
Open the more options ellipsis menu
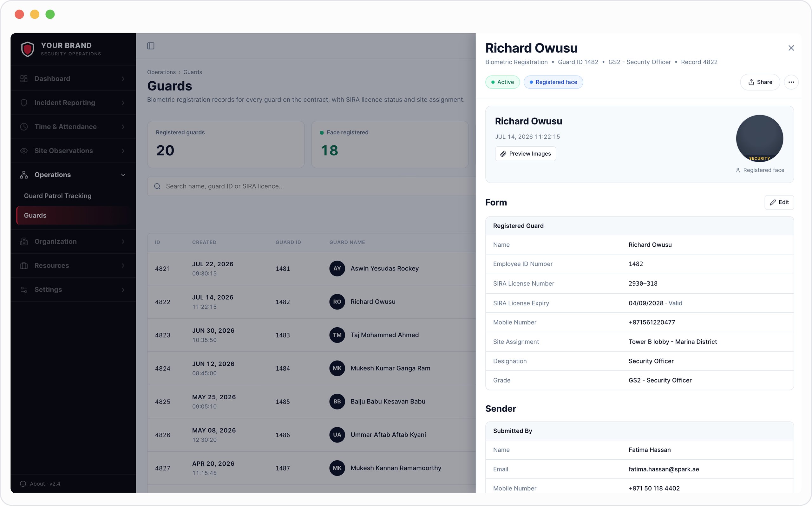pyautogui.click(x=791, y=82)
